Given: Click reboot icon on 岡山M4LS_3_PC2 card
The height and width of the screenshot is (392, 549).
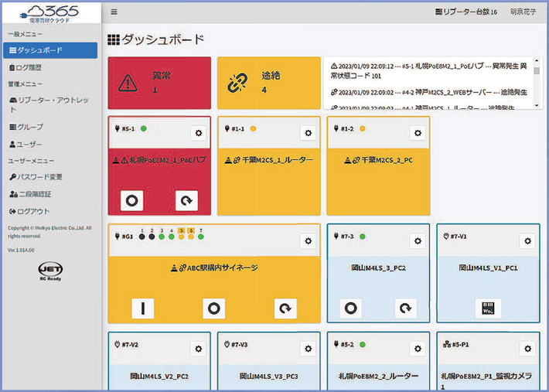Looking at the screenshot, I should [x=406, y=308].
